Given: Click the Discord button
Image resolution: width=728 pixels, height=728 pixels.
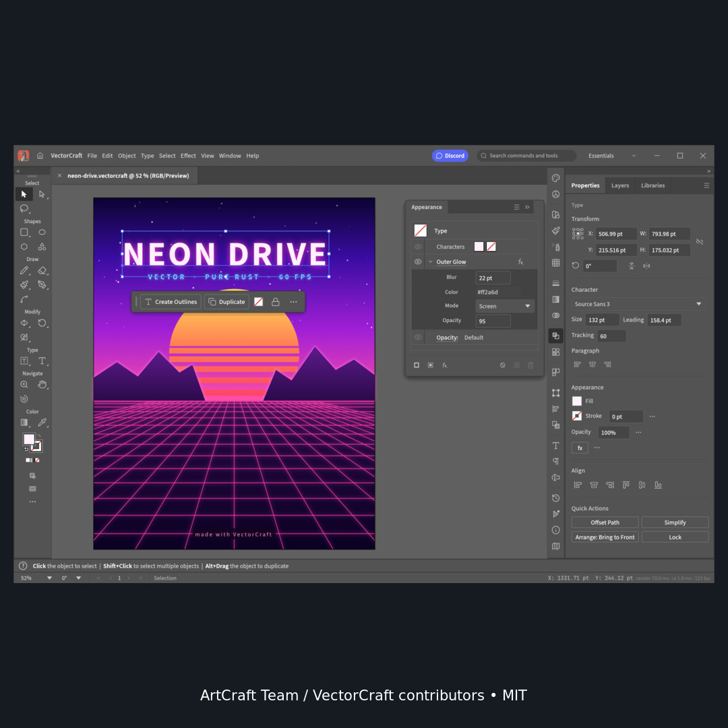Looking at the screenshot, I should click(450, 156).
